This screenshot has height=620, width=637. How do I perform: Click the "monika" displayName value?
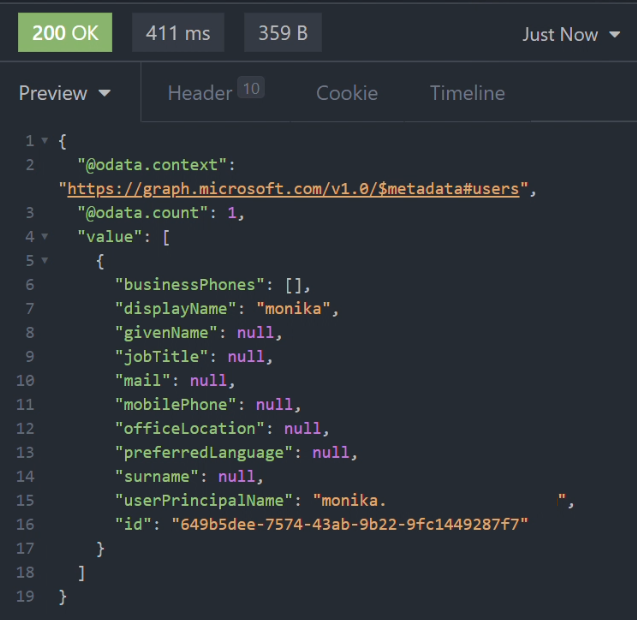(293, 309)
